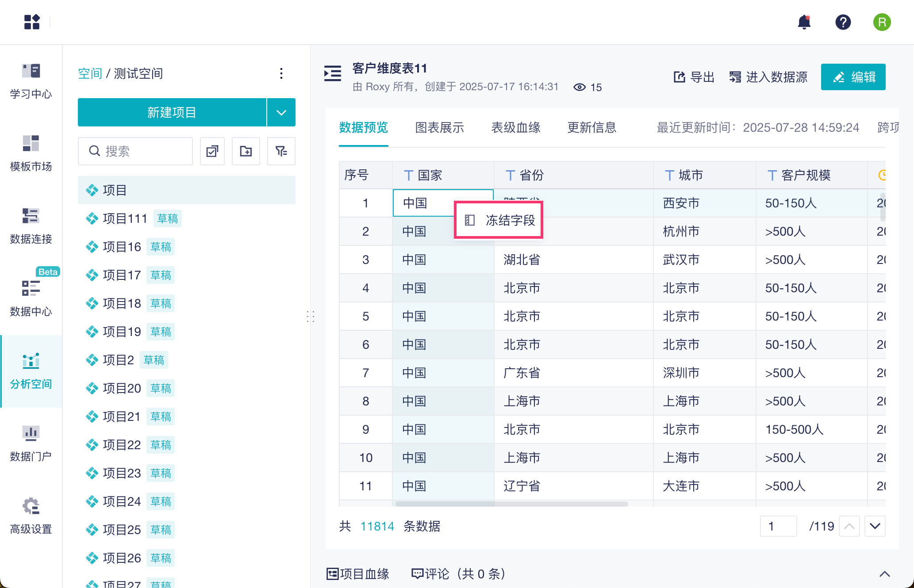914x588 pixels.
Task: Toggle the collapse panel icon beside table title
Action: 333,73
